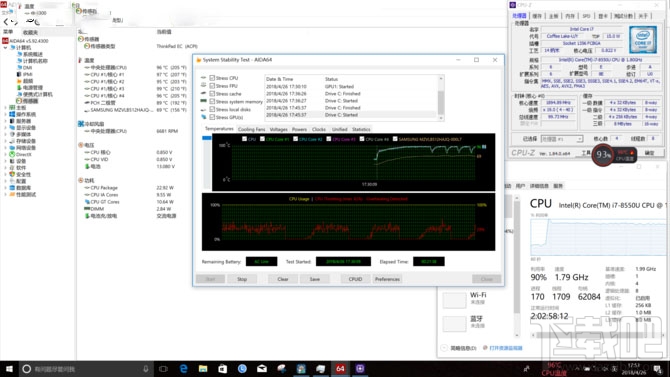This screenshot has width=670, height=377.
Task: Open Microsoft Store from the taskbar
Action: point(223,368)
